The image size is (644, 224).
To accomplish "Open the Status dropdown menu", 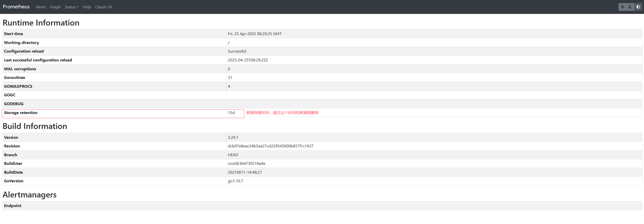I will pos(72,7).
